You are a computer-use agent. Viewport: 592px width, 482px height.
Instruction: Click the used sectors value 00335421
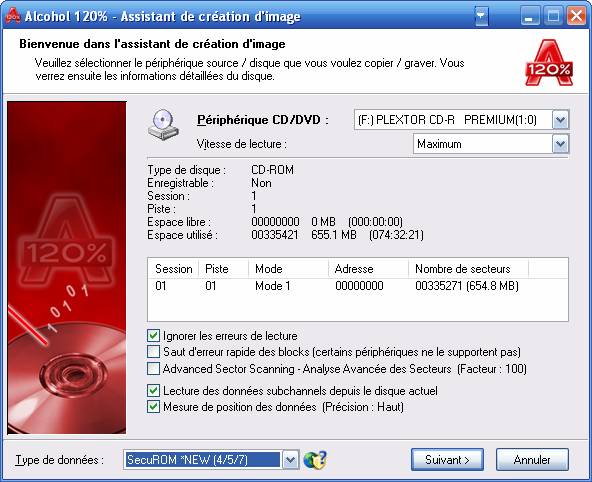click(274, 235)
